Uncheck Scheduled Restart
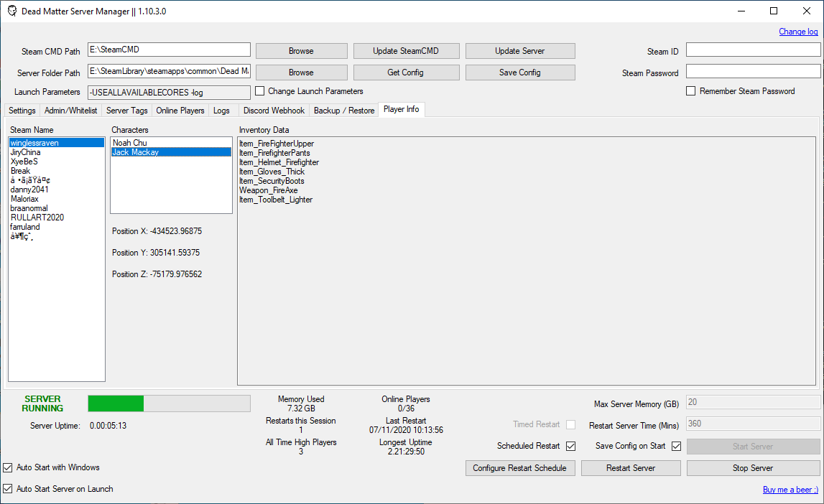 570,446
